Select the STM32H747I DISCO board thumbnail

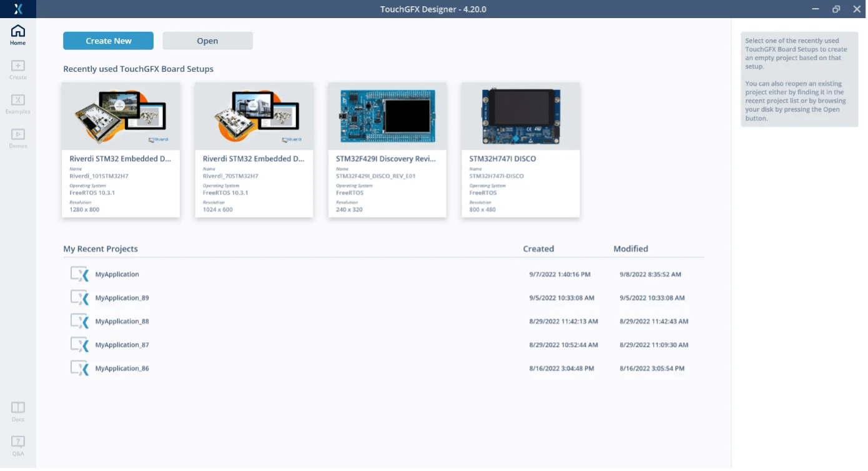click(x=521, y=116)
